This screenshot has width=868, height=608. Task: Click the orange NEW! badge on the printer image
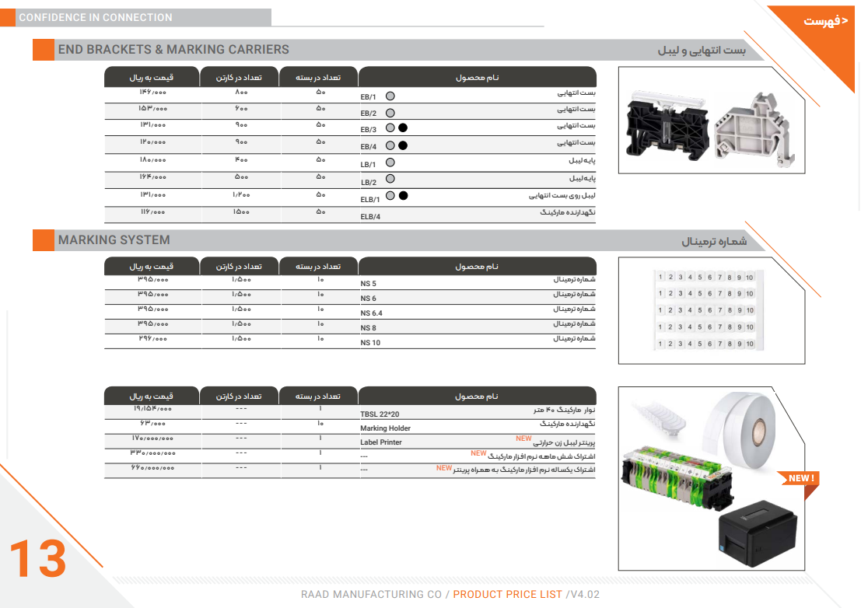[800, 478]
